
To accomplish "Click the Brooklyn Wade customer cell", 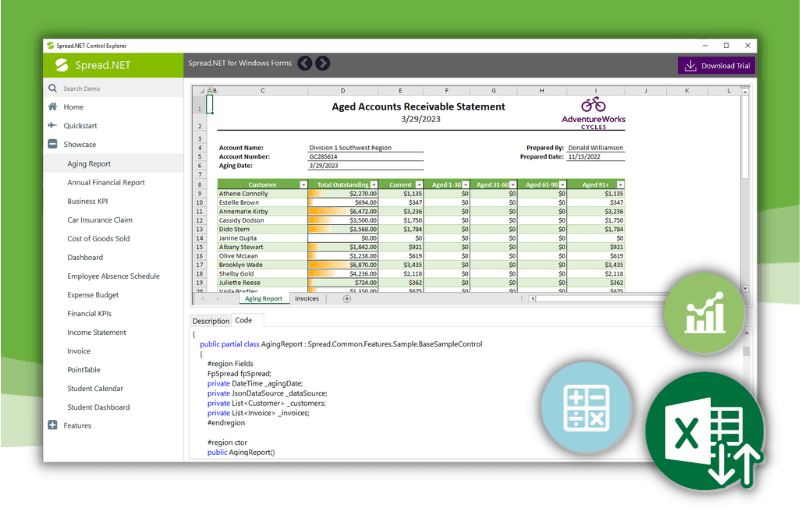I will point(262,265).
